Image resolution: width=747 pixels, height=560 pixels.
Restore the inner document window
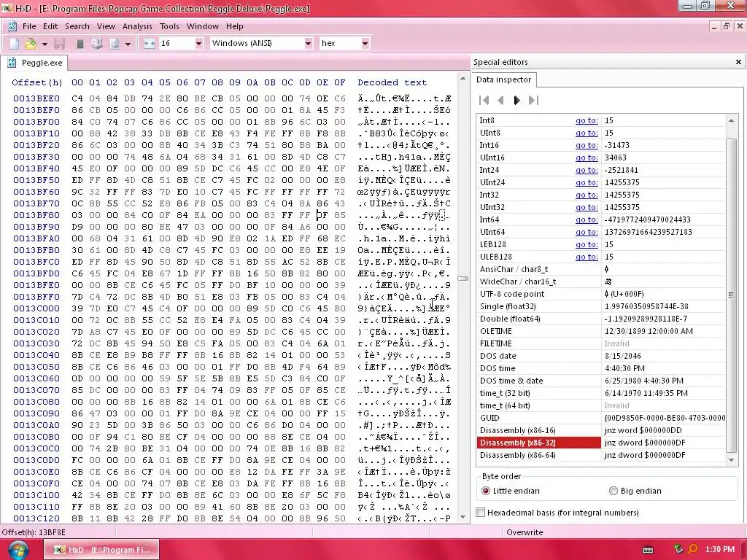(x=727, y=26)
